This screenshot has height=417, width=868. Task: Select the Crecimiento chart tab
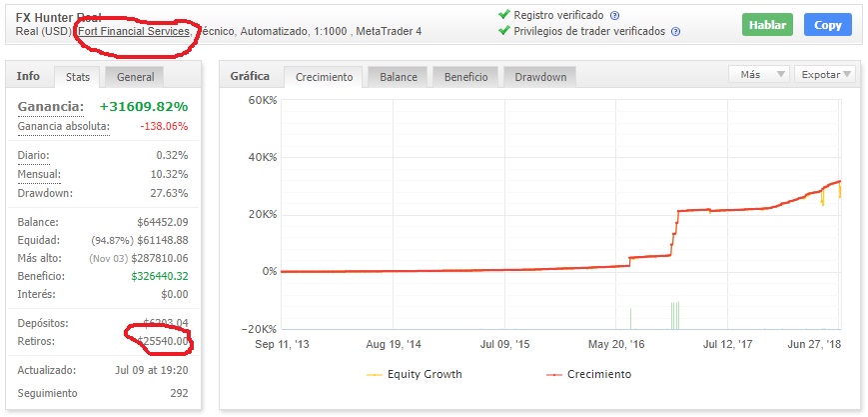(x=324, y=76)
